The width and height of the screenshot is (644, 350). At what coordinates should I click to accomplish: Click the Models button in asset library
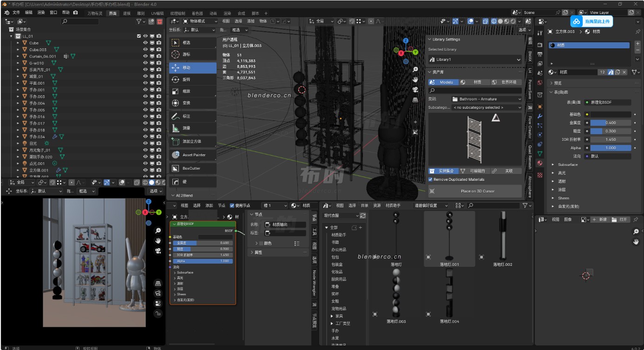(x=443, y=82)
